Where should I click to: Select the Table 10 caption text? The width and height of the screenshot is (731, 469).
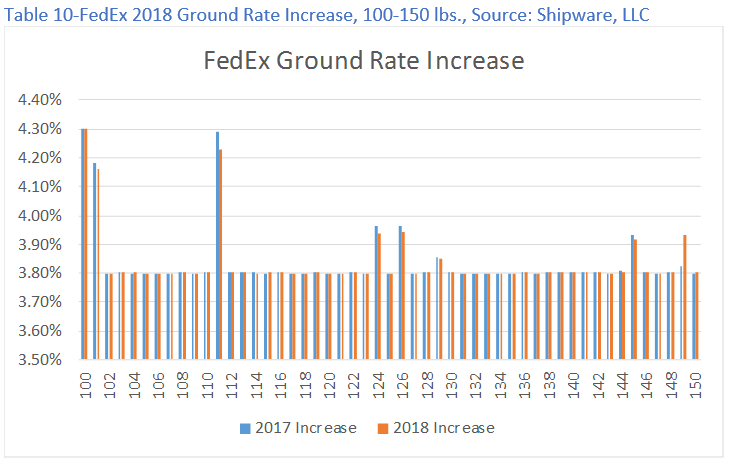click(x=326, y=15)
